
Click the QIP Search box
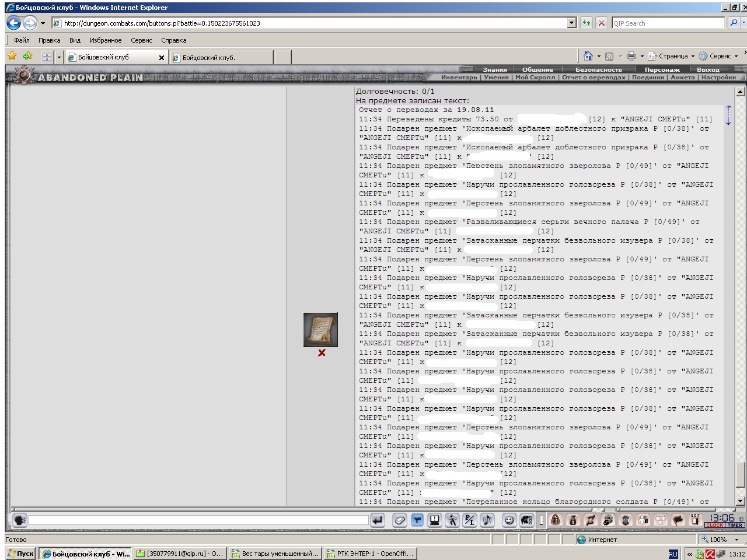tap(668, 23)
